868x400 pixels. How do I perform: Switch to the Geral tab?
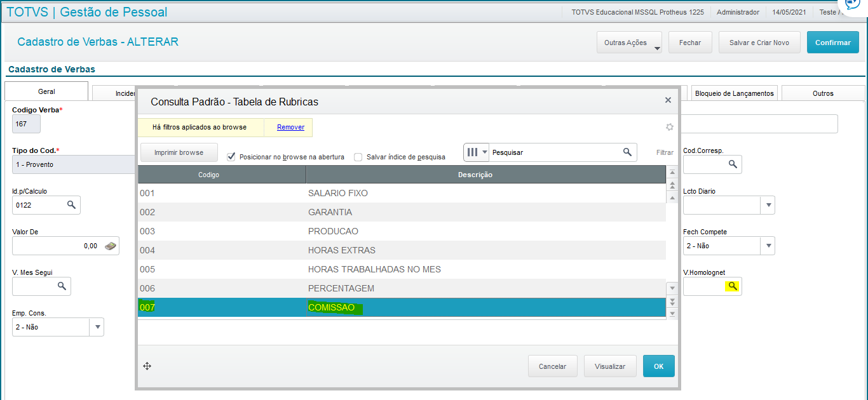46,91
